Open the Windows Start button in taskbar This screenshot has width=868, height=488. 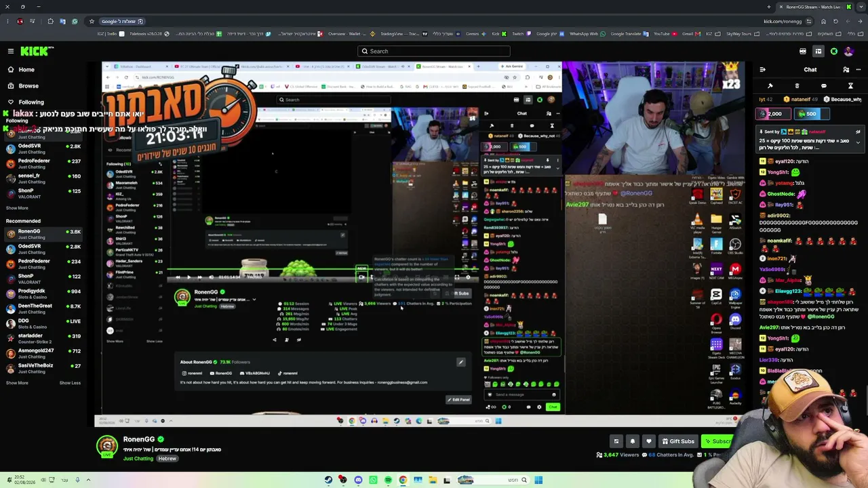538,480
